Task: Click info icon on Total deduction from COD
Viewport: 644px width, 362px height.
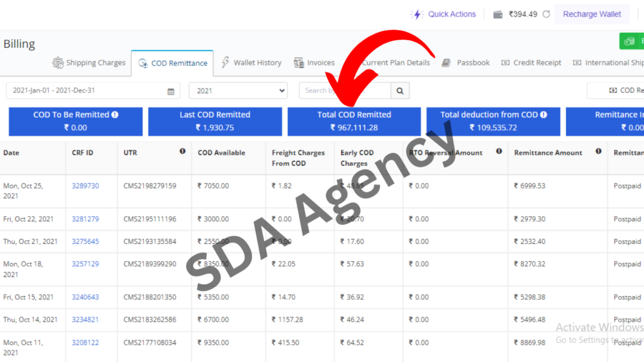Action: tap(543, 115)
